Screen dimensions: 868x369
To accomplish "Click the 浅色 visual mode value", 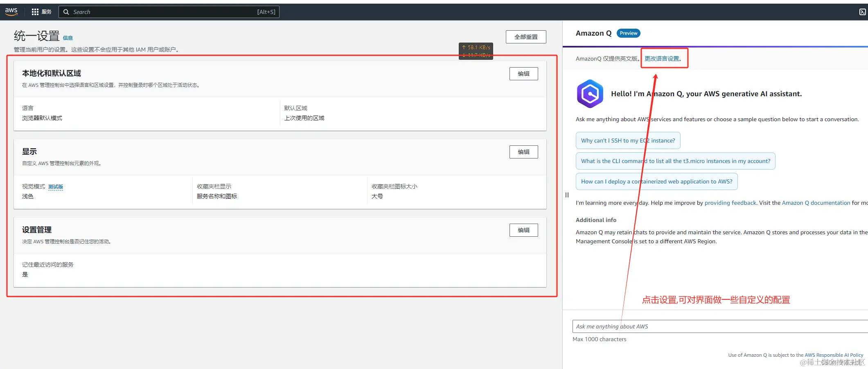I will coord(28,196).
